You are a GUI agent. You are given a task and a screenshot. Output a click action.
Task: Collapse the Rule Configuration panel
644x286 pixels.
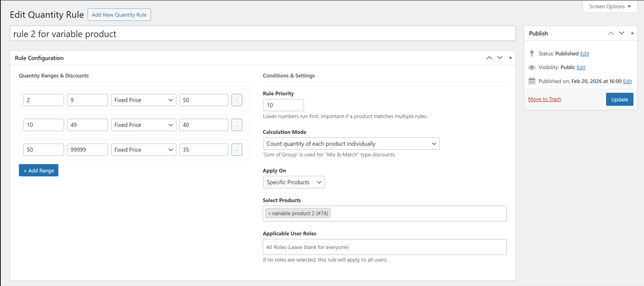pyautogui.click(x=510, y=58)
